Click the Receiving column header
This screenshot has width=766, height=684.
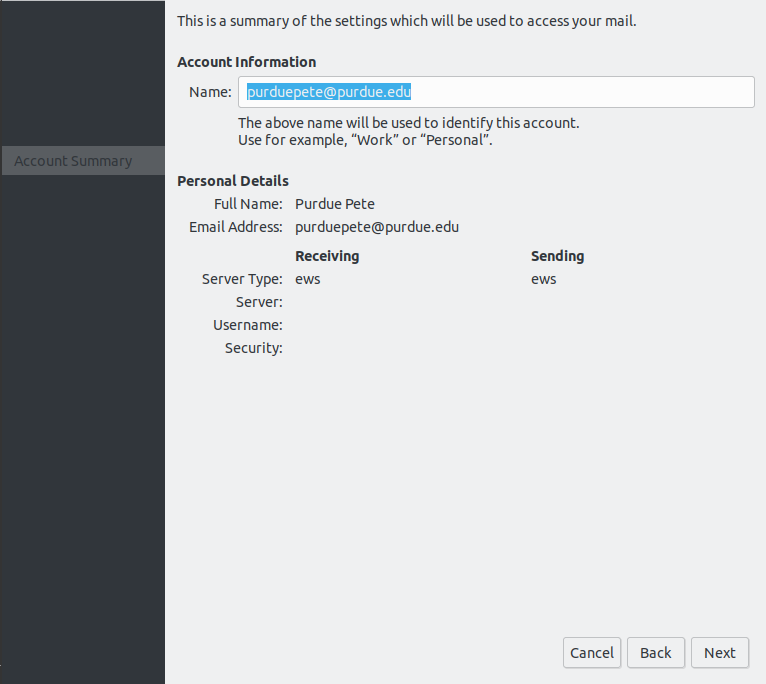[x=327, y=256]
